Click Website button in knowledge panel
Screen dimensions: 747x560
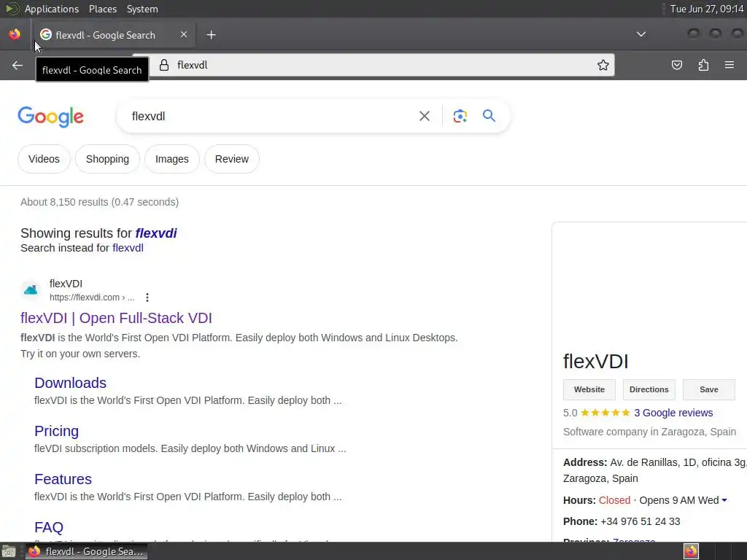589,389
